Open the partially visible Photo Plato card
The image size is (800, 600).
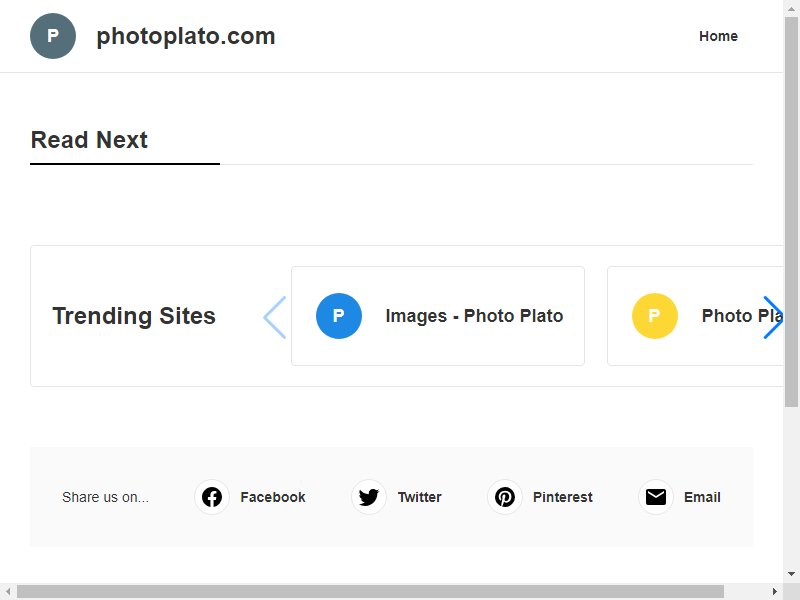tap(695, 316)
